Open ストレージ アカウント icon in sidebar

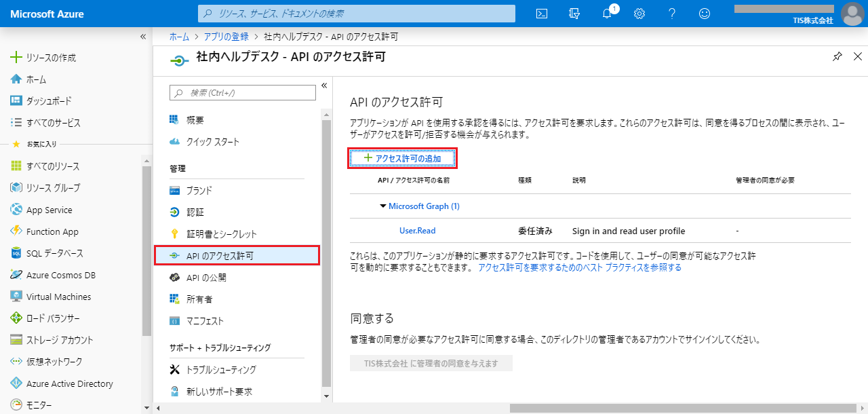point(16,340)
